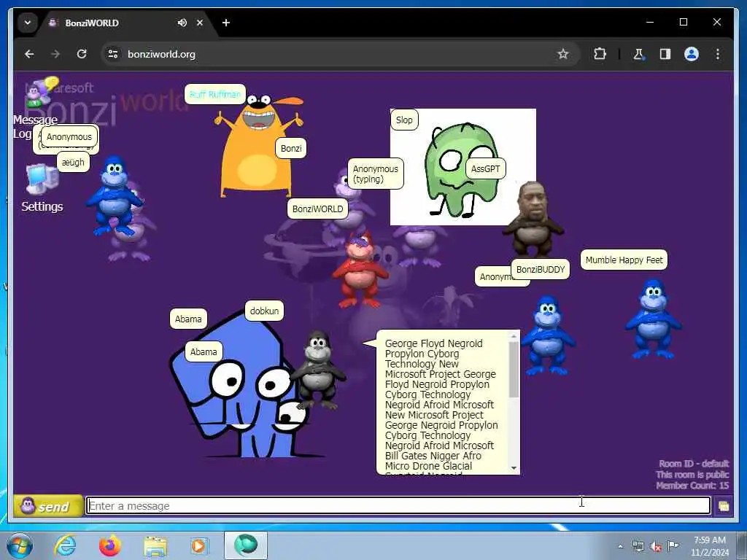
Task: Toggle the browser side panel
Action: [x=665, y=54]
